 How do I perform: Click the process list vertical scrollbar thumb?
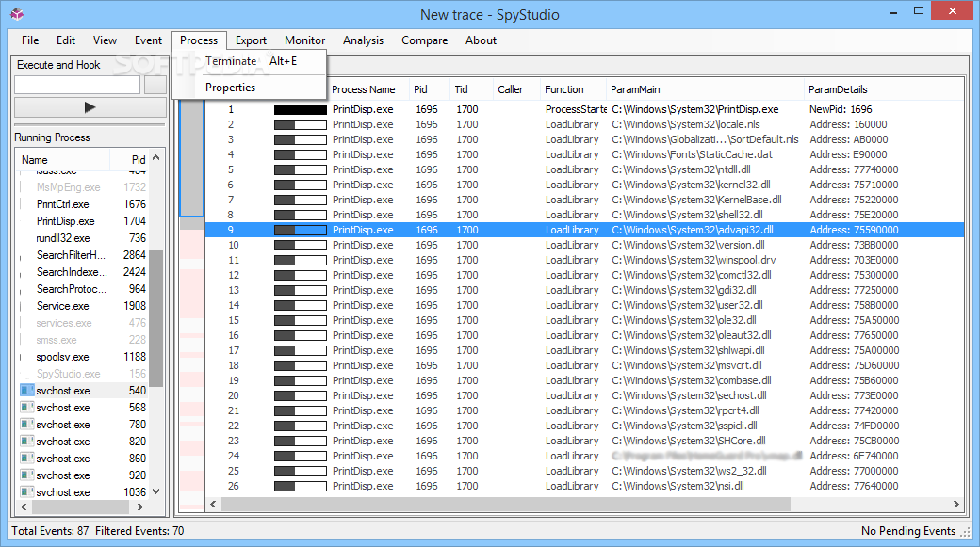point(156,318)
